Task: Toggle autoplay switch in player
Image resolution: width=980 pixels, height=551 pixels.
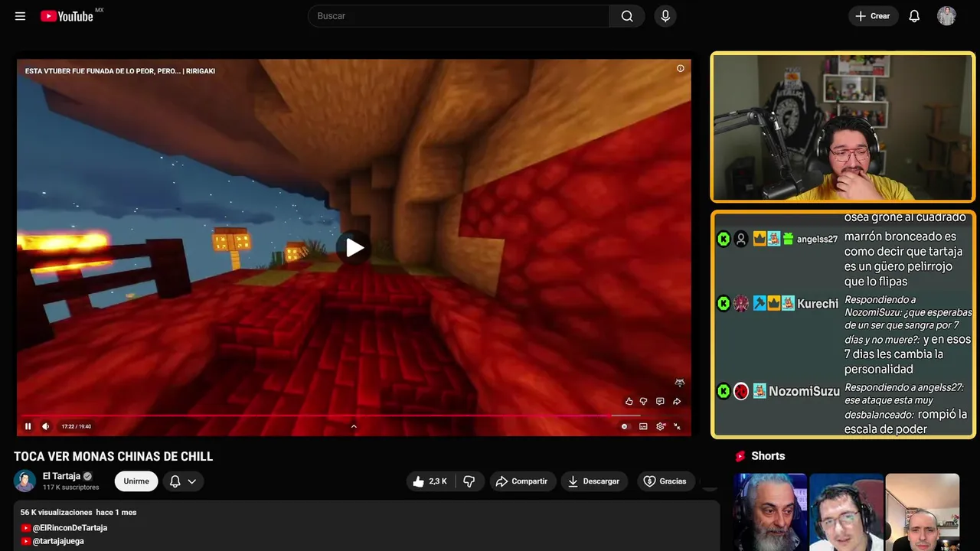Action: click(x=625, y=426)
